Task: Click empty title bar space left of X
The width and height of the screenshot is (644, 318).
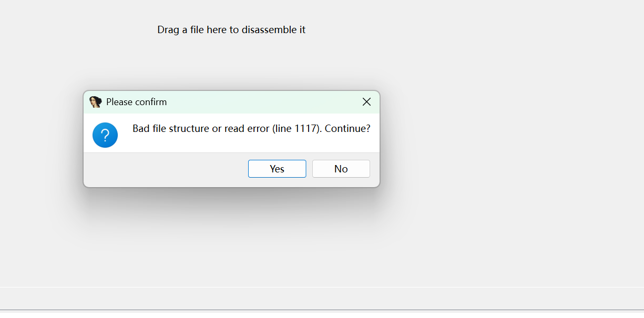Action: pyautogui.click(x=263, y=102)
